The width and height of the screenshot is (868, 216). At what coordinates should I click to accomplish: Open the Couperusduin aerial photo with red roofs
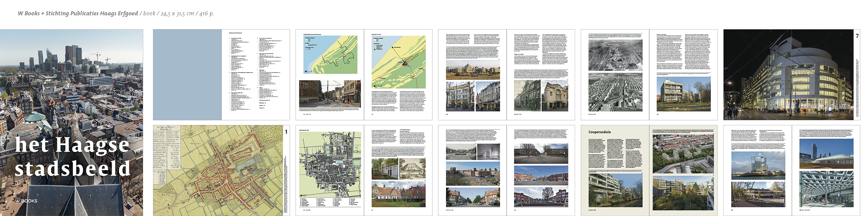point(683,154)
